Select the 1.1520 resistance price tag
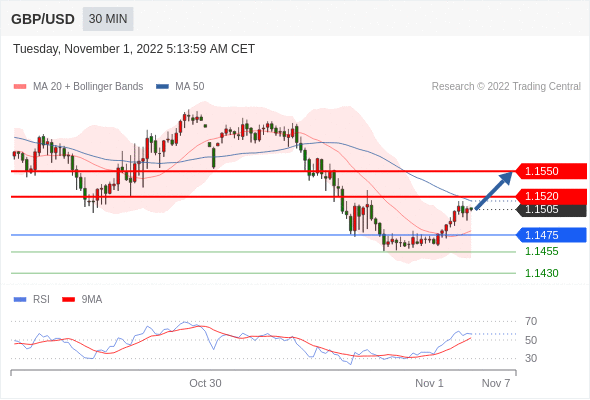 (551, 196)
